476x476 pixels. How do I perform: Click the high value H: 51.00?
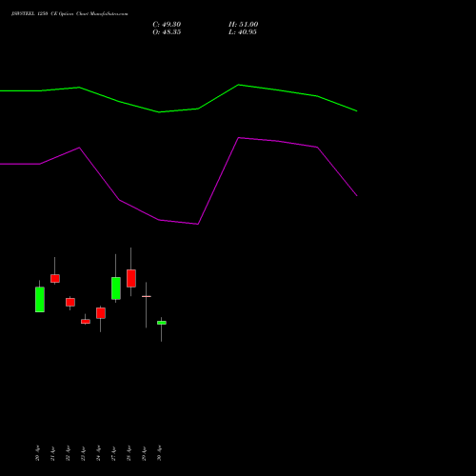click(243, 25)
